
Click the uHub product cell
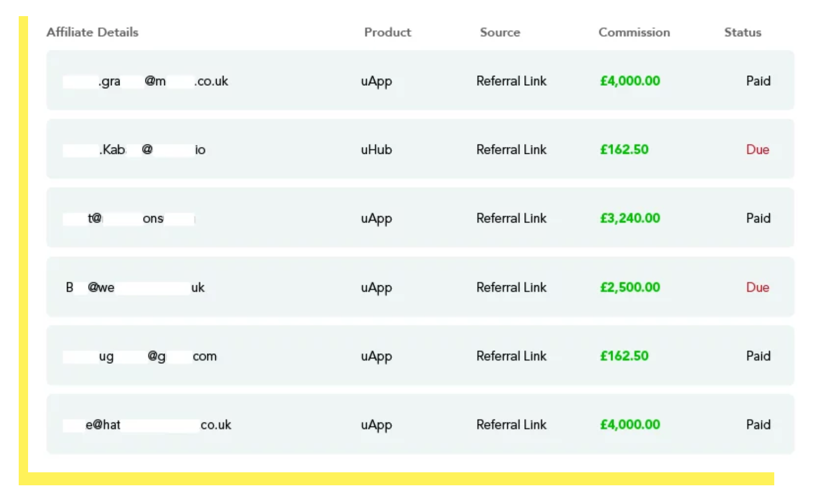[376, 150]
